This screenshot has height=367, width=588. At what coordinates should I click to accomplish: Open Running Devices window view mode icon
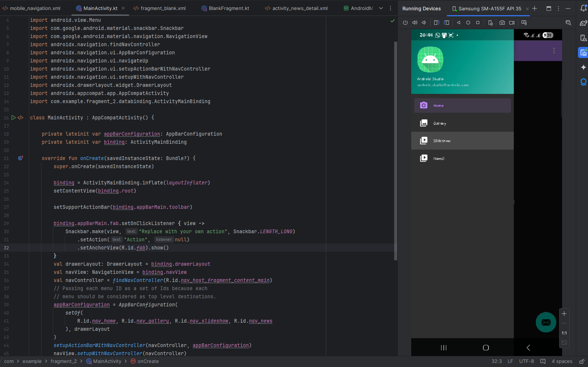click(x=549, y=8)
